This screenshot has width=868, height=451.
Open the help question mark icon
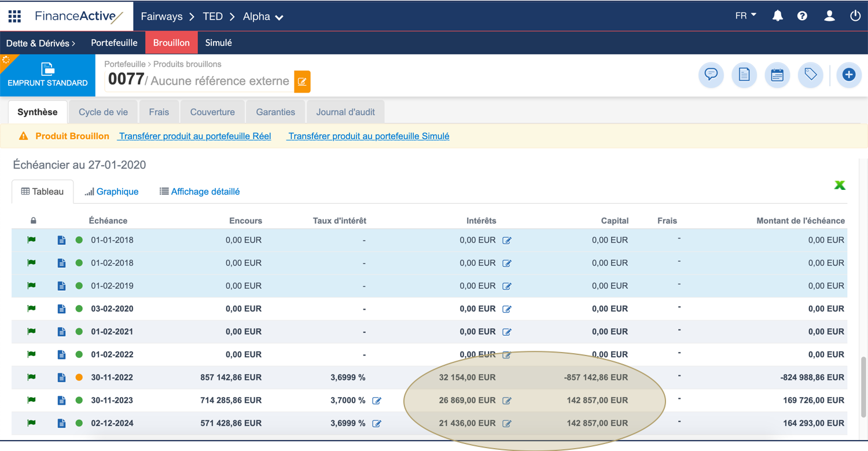point(802,16)
